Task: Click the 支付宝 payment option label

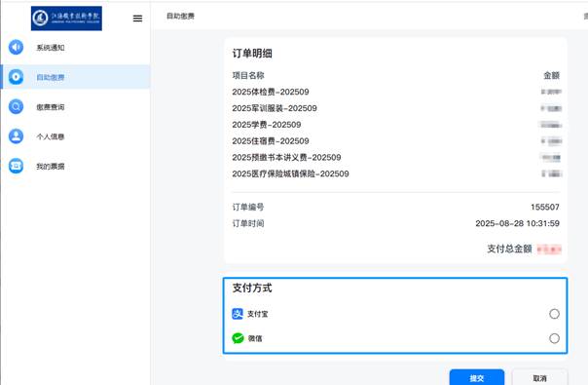Action: click(258, 314)
